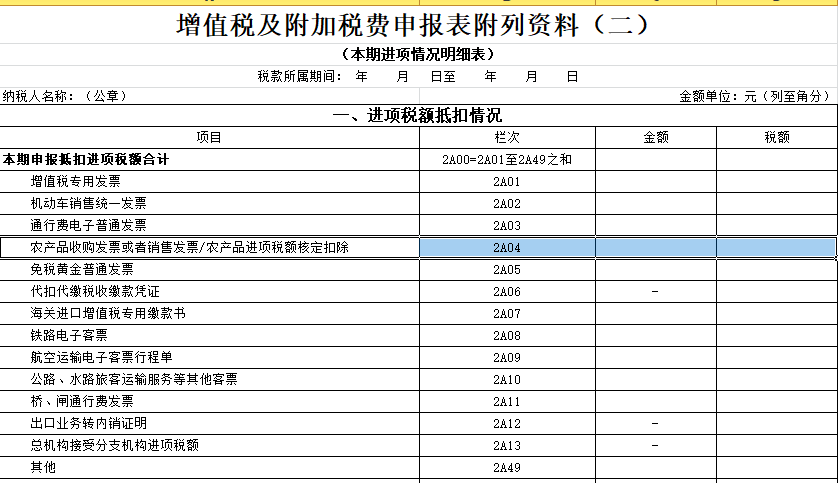The width and height of the screenshot is (838, 483).
Task: Select the title '增值税及附加税费申报表附列资料（二）'
Action: pyautogui.click(x=412, y=25)
